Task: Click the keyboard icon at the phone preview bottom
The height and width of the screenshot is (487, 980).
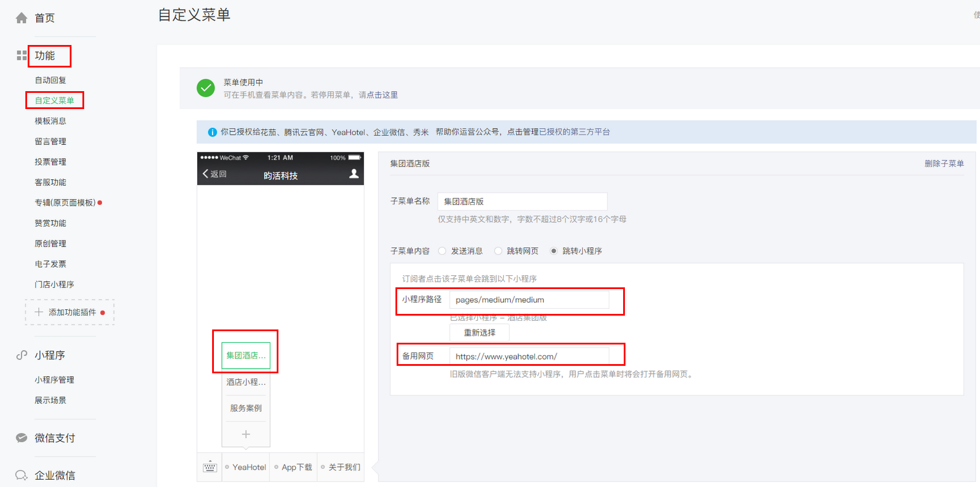Action: point(210,467)
